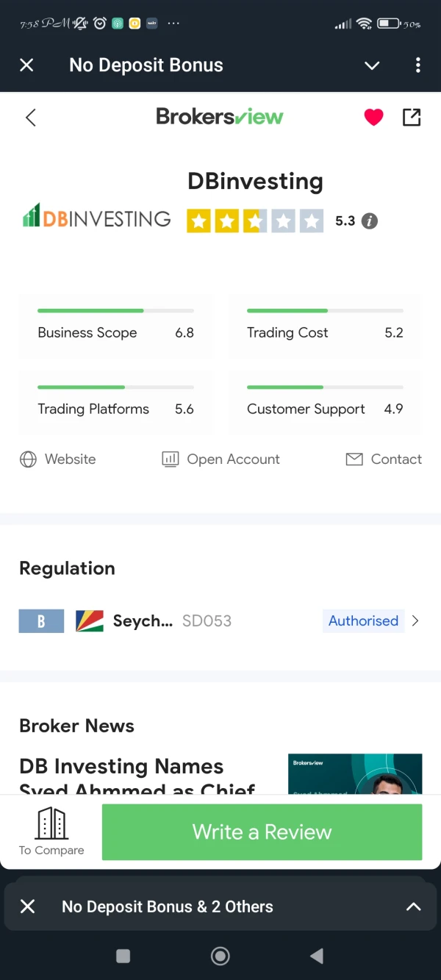This screenshot has width=441, height=980.
Task: Expand the bottom tabs sheet arrow
Action: (414, 906)
